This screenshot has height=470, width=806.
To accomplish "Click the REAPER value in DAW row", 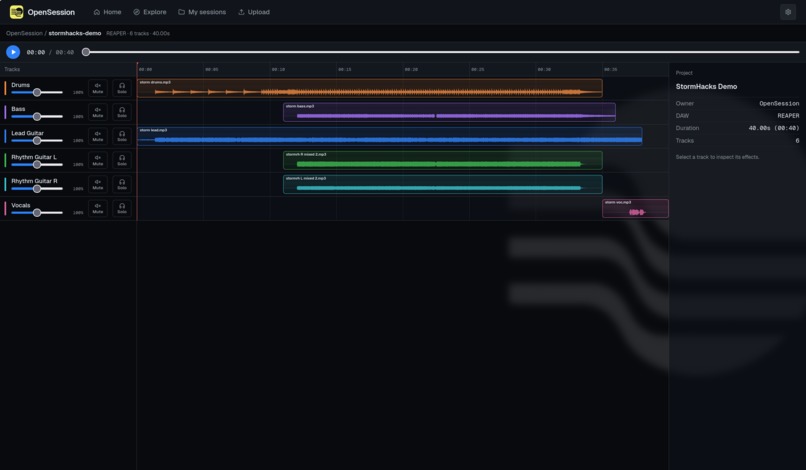I will (x=788, y=116).
